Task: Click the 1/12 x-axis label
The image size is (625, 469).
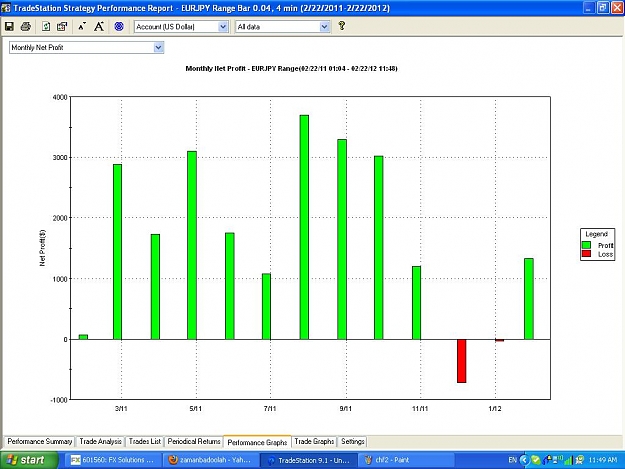Action: pyautogui.click(x=495, y=409)
